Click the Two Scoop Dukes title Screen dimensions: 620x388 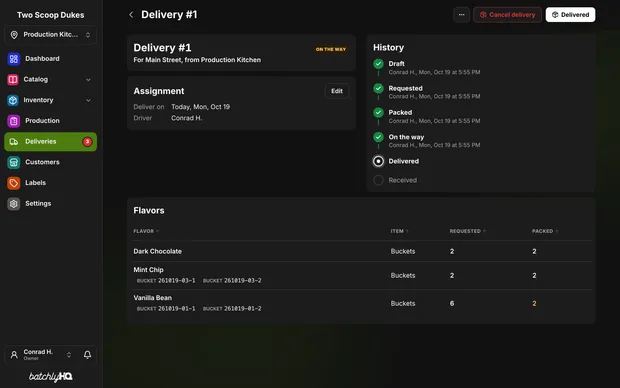[51, 15]
